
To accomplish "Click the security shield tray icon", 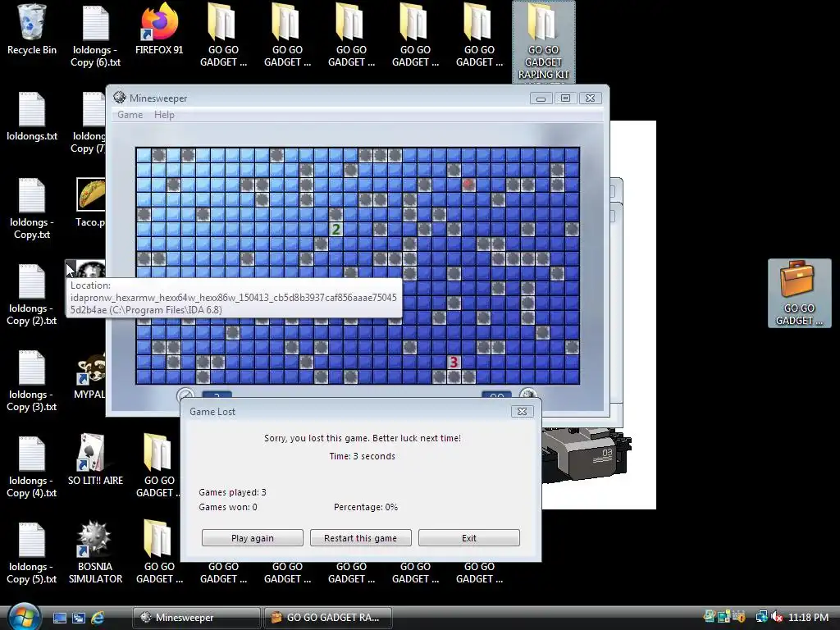I will pos(740,617).
